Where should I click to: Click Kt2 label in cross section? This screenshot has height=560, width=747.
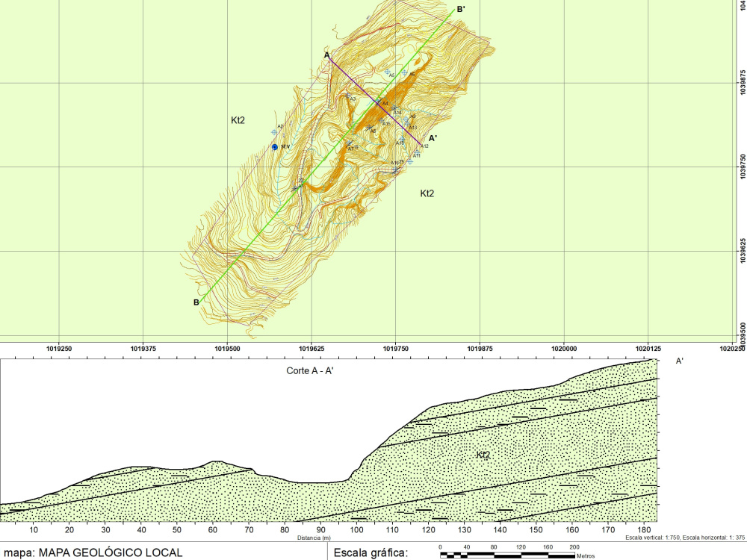pos(483,455)
